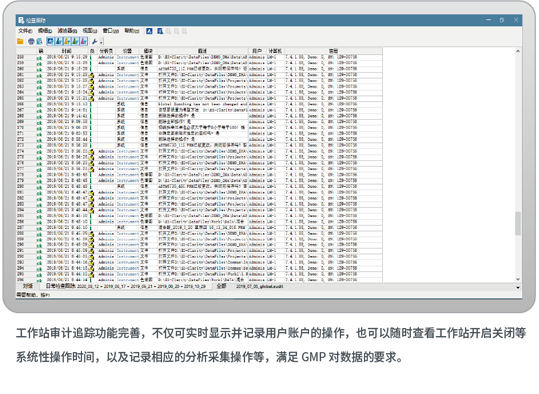Toggle the first blue highlighted filter icon

(51, 42)
